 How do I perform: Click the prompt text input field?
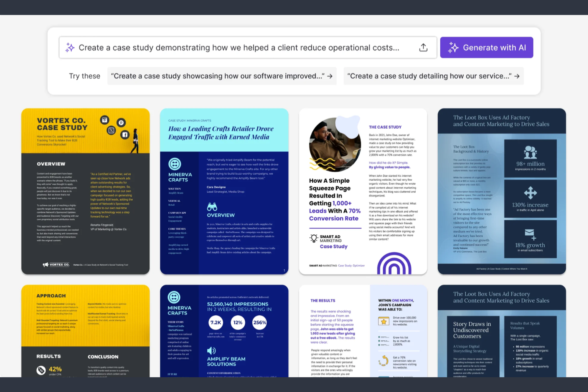point(238,47)
